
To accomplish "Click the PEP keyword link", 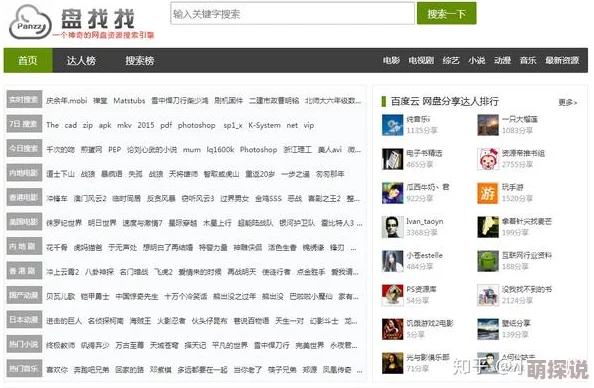I will coord(114,150).
